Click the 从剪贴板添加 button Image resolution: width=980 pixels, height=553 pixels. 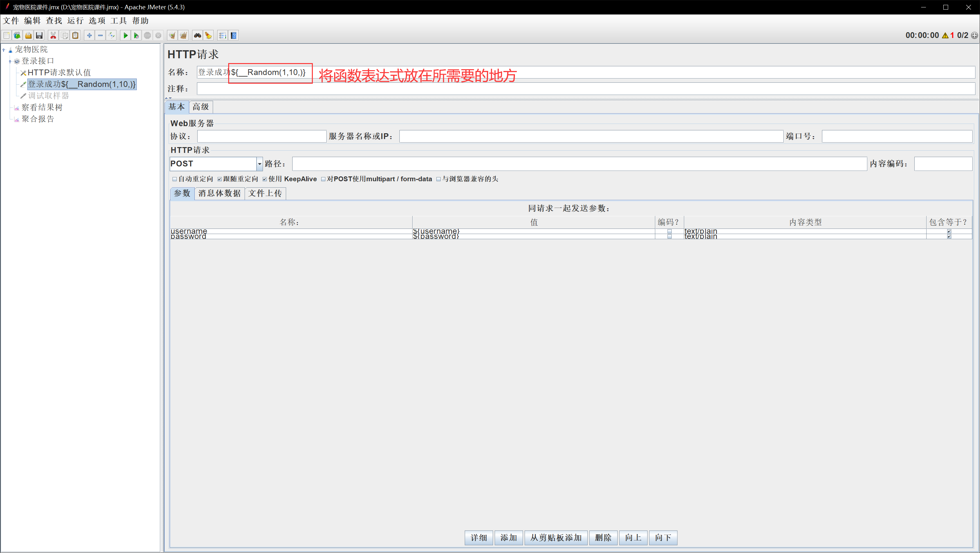556,538
